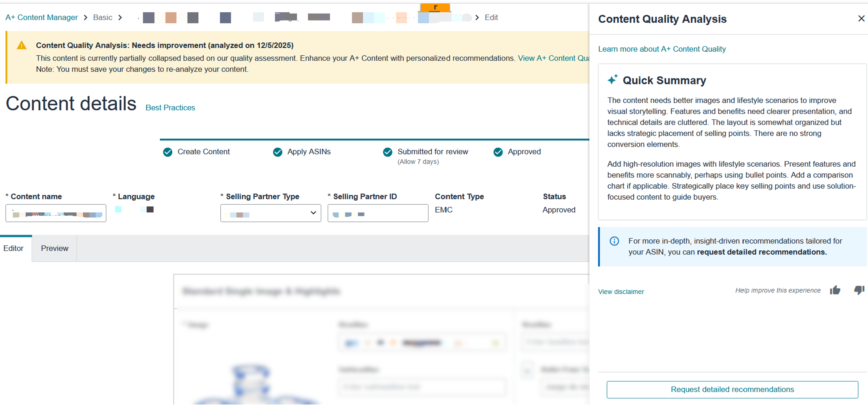The height and width of the screenshot is (405, 868).
Task: Click the yellow warning triangle icon
Action: (x=22, y=45)
